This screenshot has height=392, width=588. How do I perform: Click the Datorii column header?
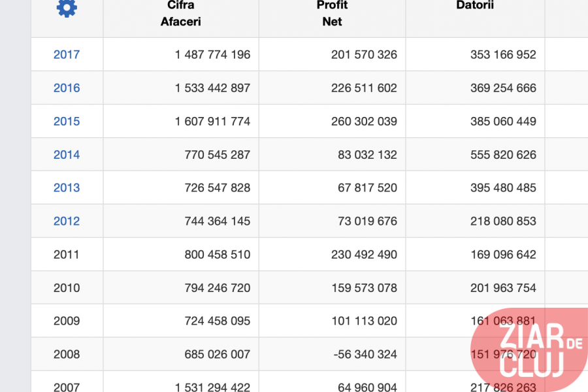(x=475, y=6)
